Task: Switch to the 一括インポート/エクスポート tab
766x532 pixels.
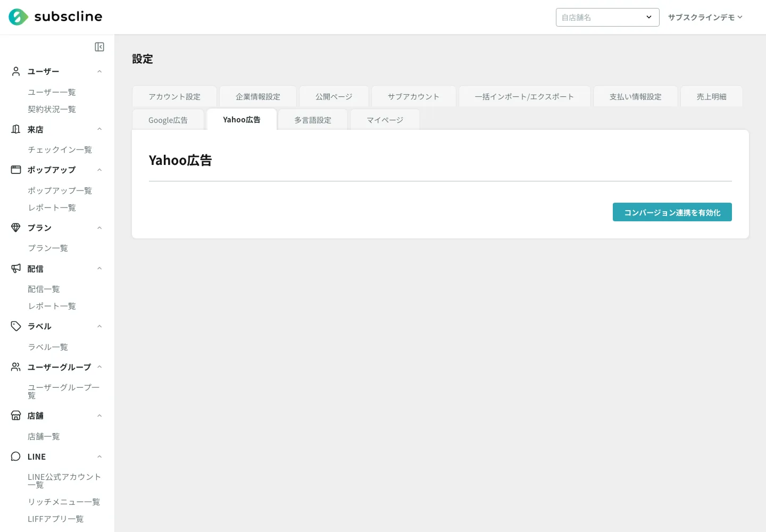Action: click(x=524, y=96)
